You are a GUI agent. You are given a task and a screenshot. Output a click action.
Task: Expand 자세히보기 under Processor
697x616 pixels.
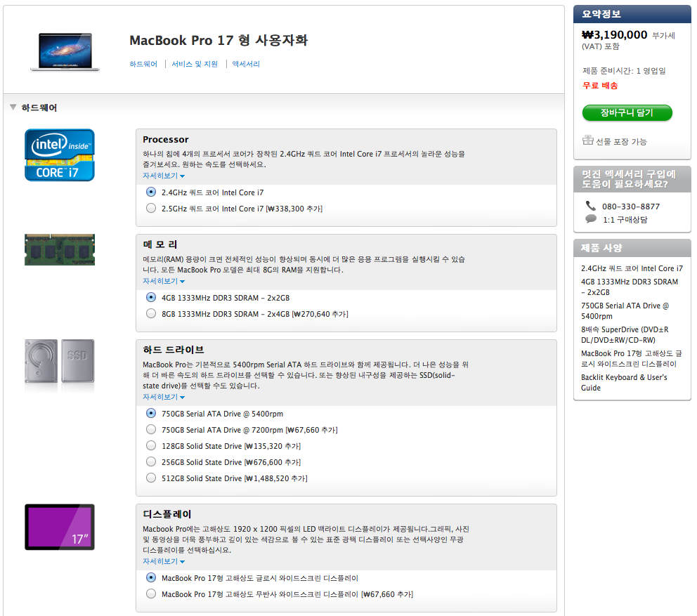click(164, 176)
